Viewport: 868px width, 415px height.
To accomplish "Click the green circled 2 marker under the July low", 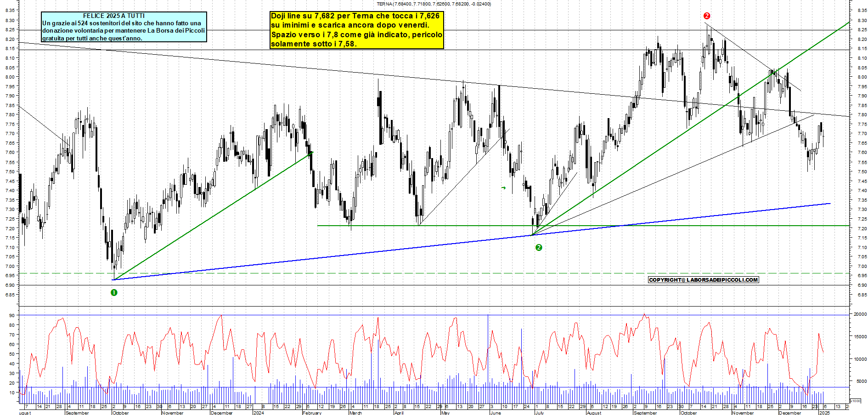I will (539, 248).
